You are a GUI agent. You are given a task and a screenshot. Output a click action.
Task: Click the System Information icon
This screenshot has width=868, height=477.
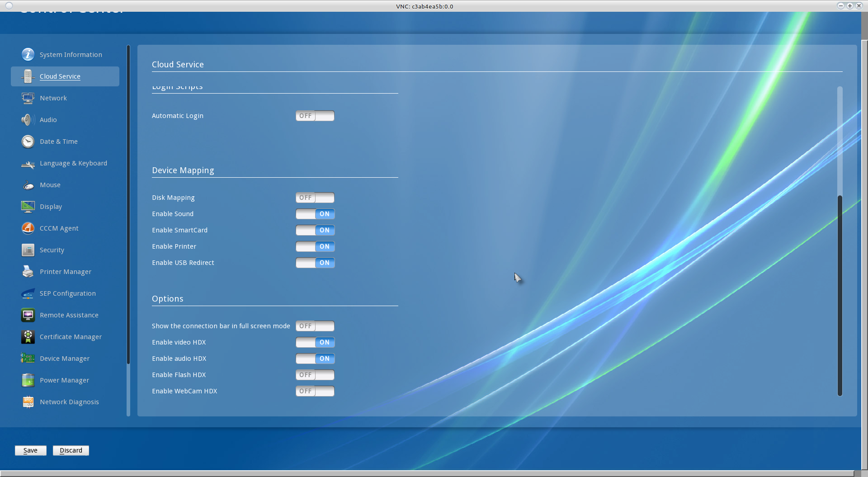pos(28,55)
